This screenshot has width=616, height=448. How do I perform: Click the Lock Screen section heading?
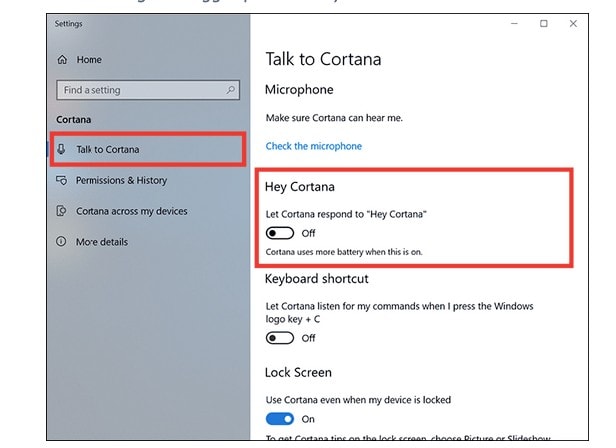pos(298,372)
